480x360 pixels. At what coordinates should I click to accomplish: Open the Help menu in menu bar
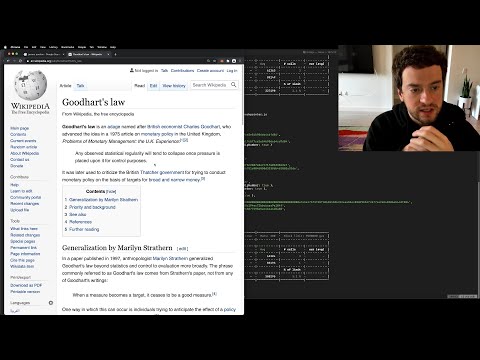click(113, 47)
